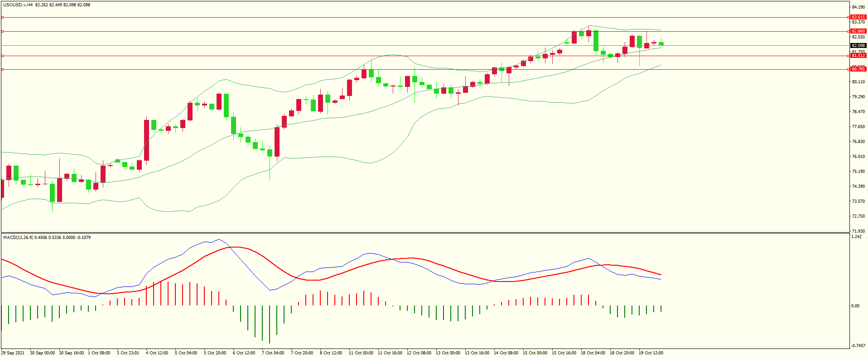Click the -0.7457 MACD scale minimum label
Image resolution: width=868 pixels, height=358 pixels.
click(x=858, y=346)
